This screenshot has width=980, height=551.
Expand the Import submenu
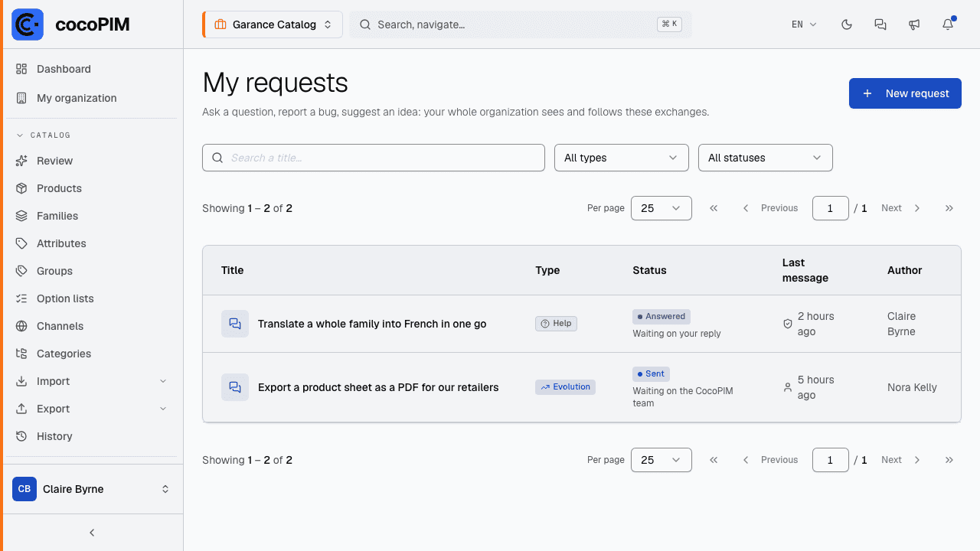point(92,381)
